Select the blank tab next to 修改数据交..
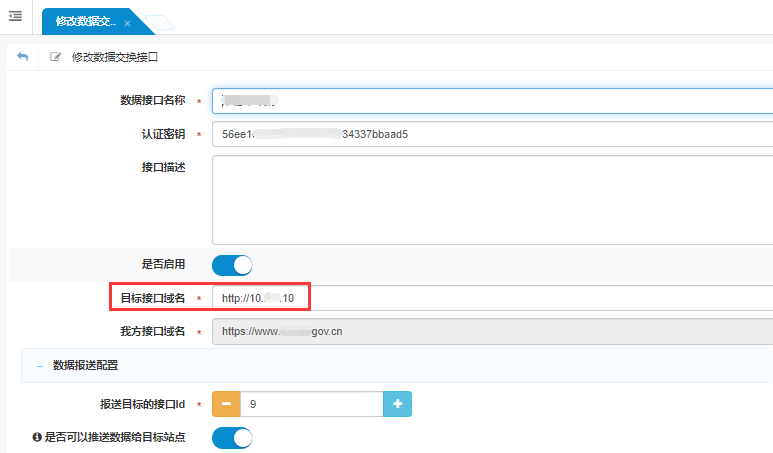The image size is (773, 453). [156, 22]
